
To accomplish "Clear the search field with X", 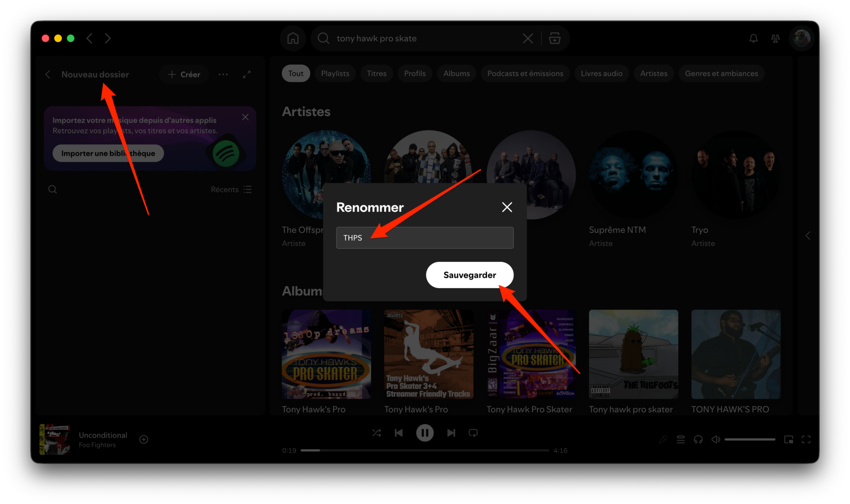I will [528, 38].
